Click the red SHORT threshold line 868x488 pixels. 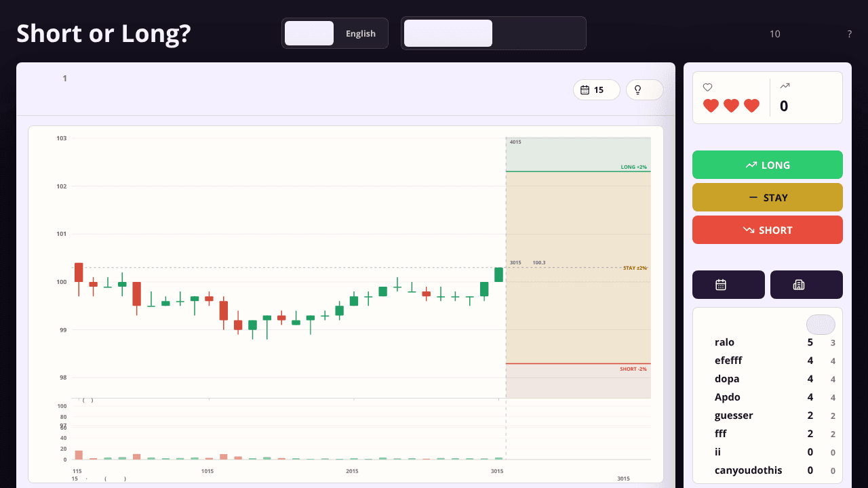[x=578, y=364]
